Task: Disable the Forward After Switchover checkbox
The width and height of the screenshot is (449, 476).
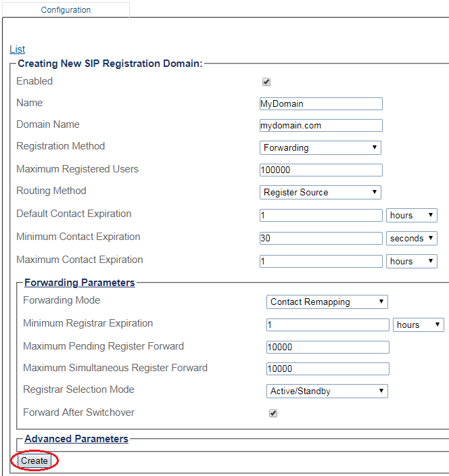Action: coord(273,413)
